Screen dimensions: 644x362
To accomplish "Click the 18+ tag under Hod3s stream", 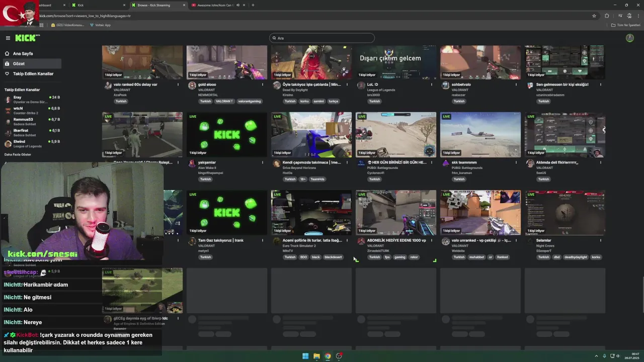I will [303, 179].
